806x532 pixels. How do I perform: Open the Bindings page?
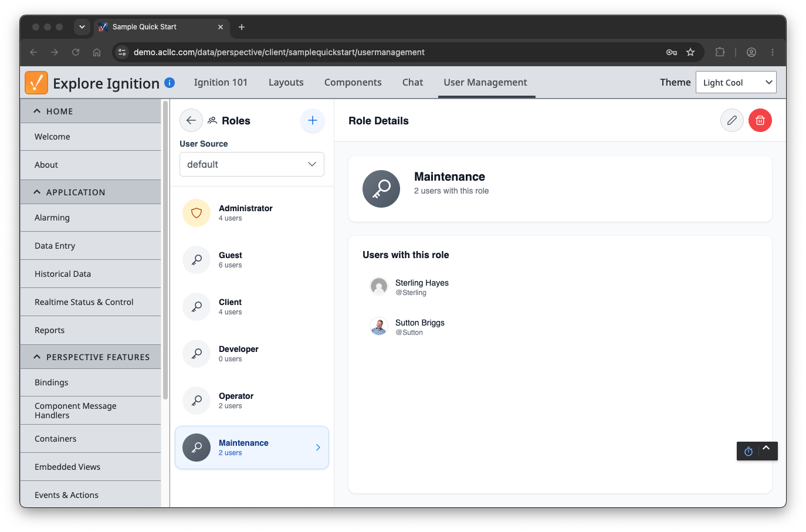click(x=90, y=382)
